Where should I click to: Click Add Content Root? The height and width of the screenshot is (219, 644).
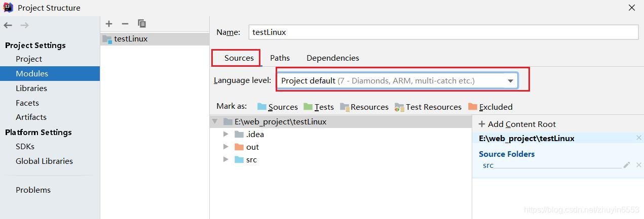click(516, 124)
